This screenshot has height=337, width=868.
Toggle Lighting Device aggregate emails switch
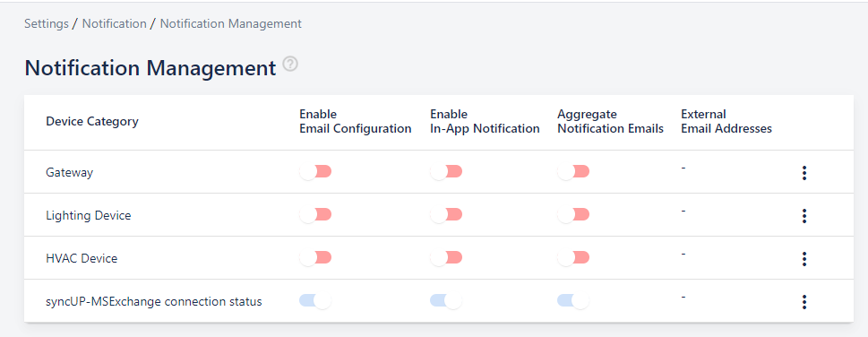click(573, 214)
